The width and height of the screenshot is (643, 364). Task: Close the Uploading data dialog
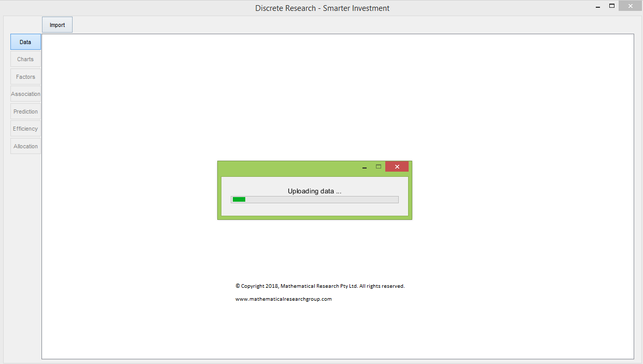coord(397,166)
